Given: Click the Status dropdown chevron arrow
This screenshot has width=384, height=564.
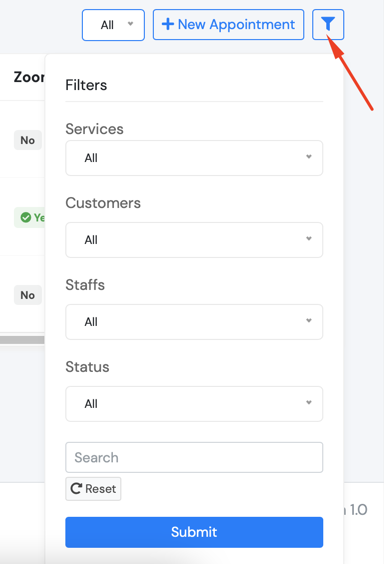Looking at the screenshot, I should pyautogui.click(x=308, y=402).
